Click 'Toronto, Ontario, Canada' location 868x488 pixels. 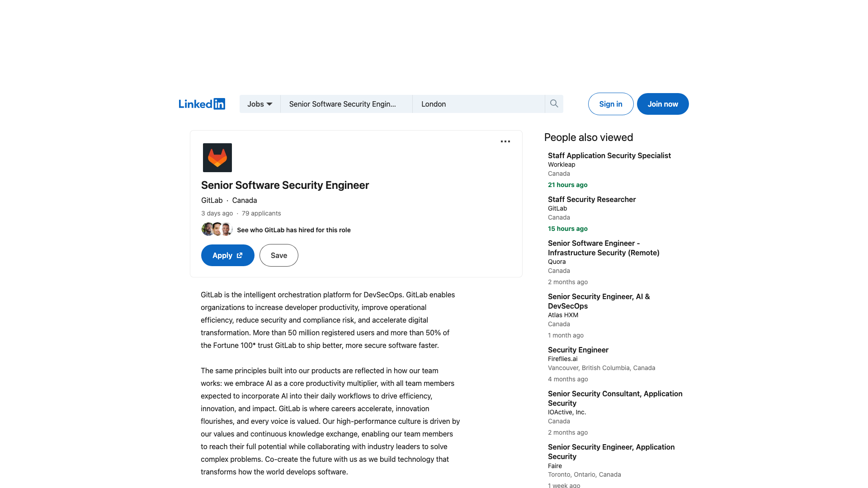point(585,474)
